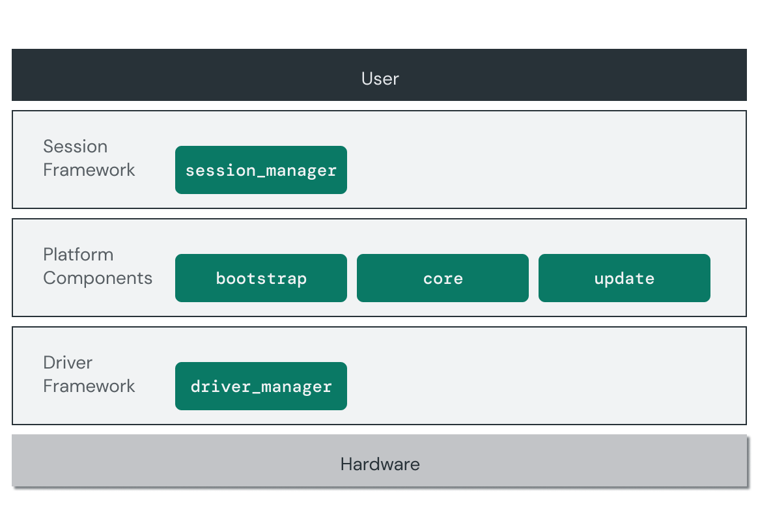The image size is (758, 532).
Task: Open the session_manager green block
Action: point(260,170)
